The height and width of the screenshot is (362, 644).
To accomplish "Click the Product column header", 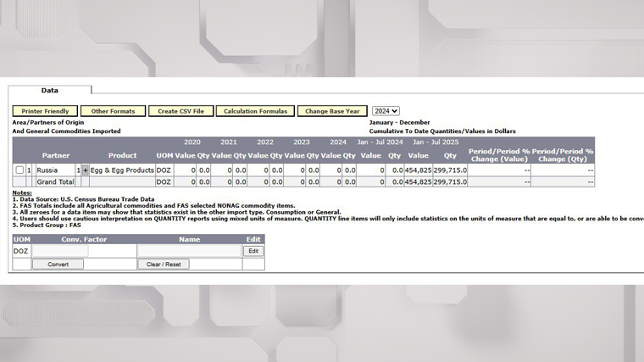I will pos(122,155).
